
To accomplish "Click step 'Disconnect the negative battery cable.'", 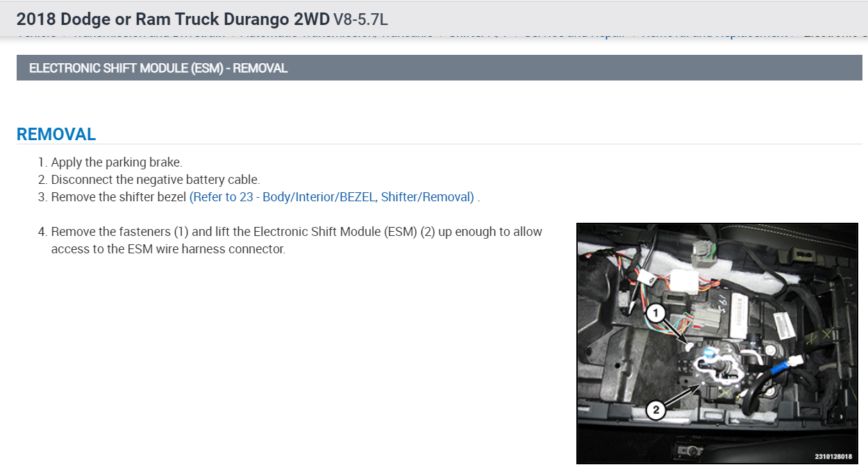I will (156, 180).
